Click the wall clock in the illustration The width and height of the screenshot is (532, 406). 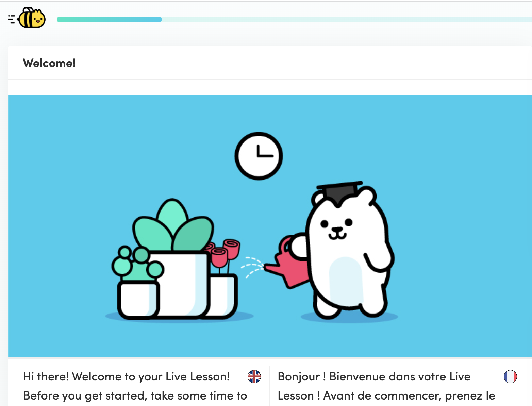click(259, 156)
